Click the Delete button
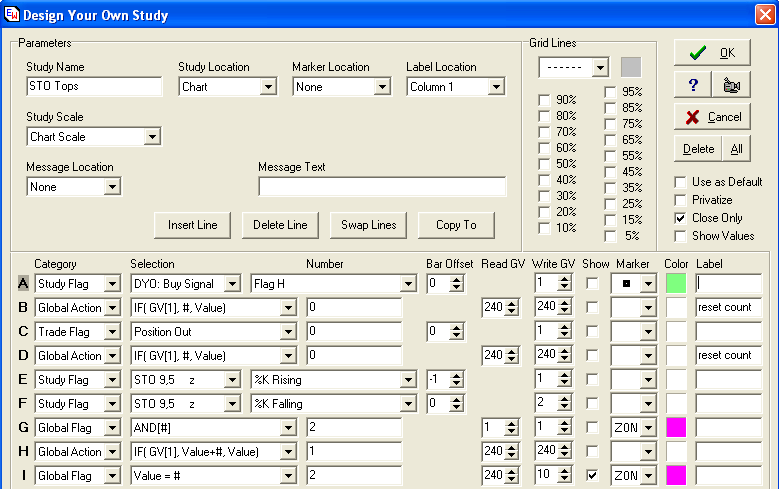The image size is (779, 489). pyautogui.click(x=698, y=149)
